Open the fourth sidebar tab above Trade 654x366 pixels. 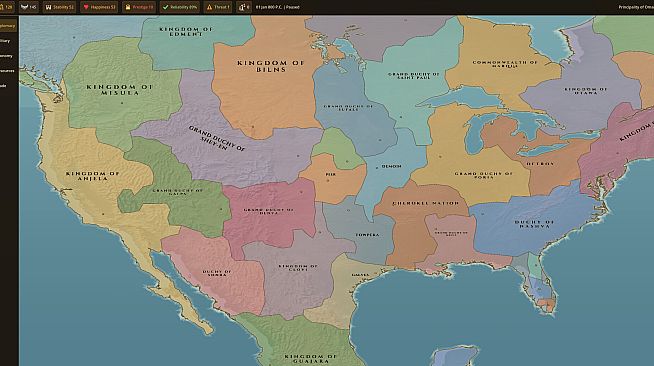[x=8, y=71]
